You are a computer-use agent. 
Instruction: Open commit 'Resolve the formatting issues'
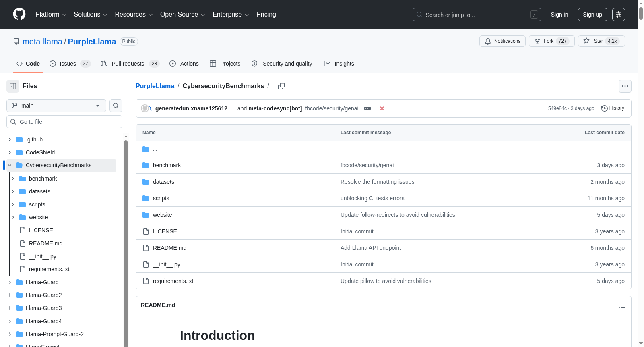pyautogui.click(x=377, y=182)
